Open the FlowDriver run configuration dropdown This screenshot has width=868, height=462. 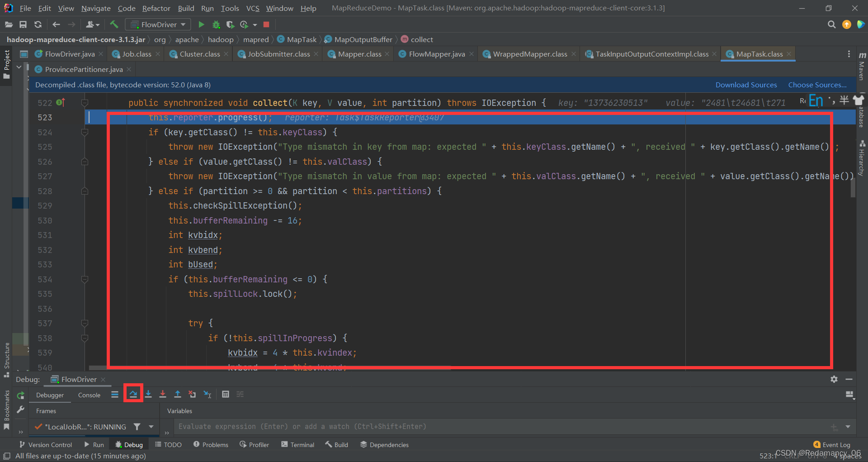click(x=158, y=24)
